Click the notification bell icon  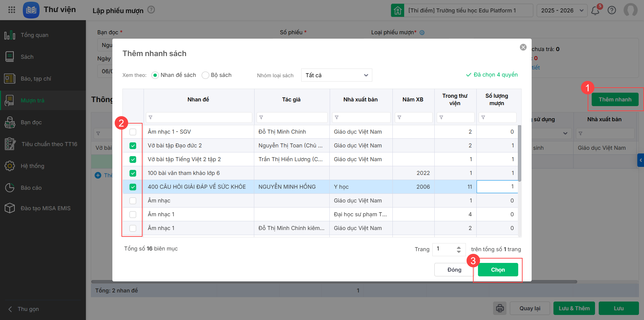coord(595,10)
